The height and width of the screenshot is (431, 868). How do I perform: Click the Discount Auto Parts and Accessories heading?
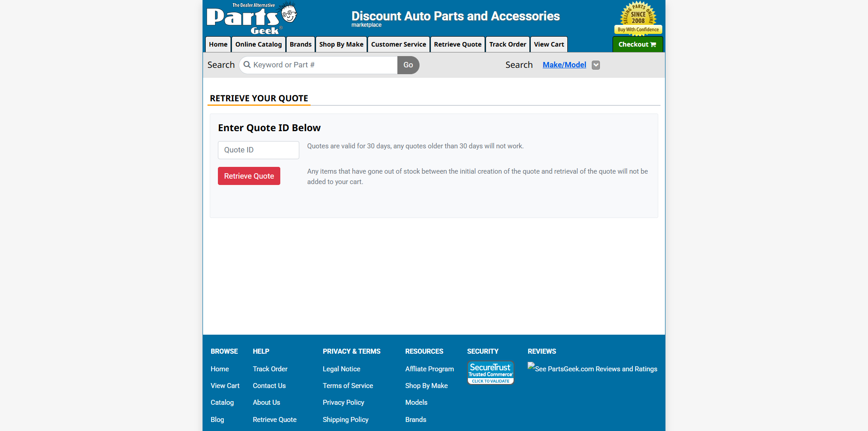[x=456, y=16]
